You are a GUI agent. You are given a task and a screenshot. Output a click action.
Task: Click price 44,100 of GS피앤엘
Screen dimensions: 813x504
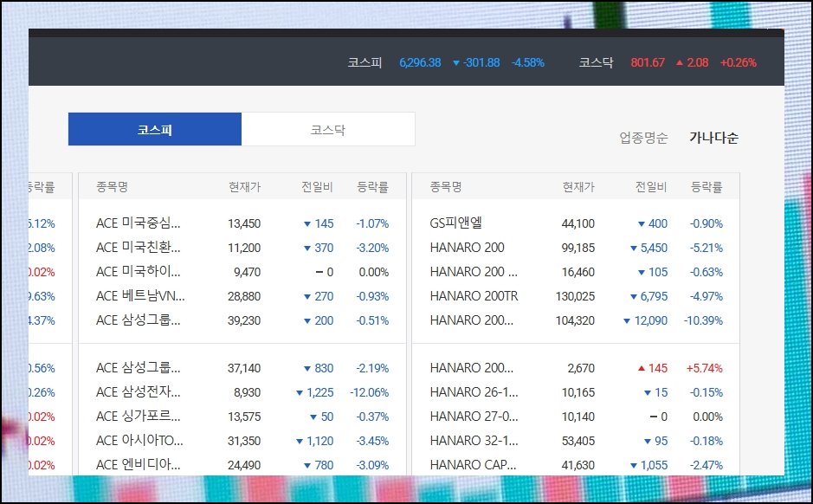coord(578,224)
